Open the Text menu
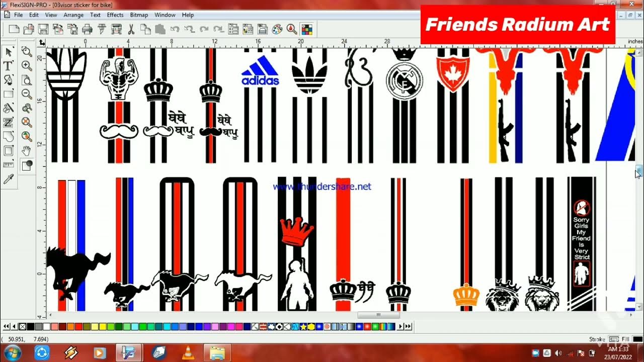 click(x=95, y=15)
